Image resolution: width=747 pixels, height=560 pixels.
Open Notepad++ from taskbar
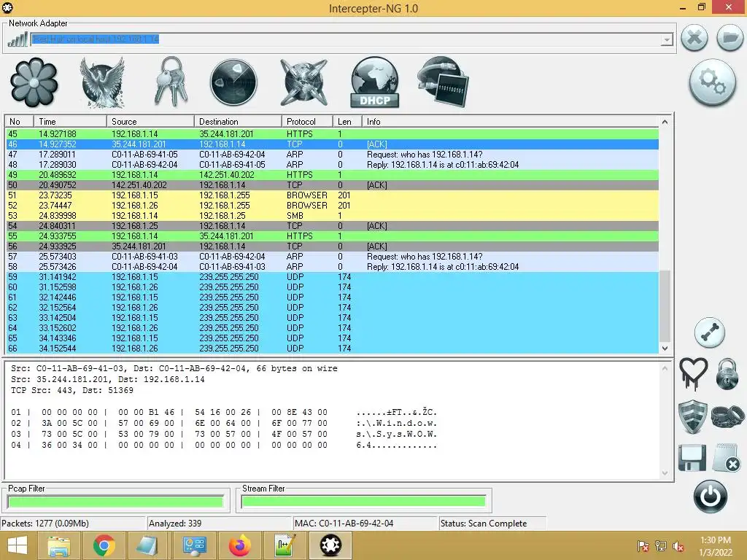[x=285, y=545]
